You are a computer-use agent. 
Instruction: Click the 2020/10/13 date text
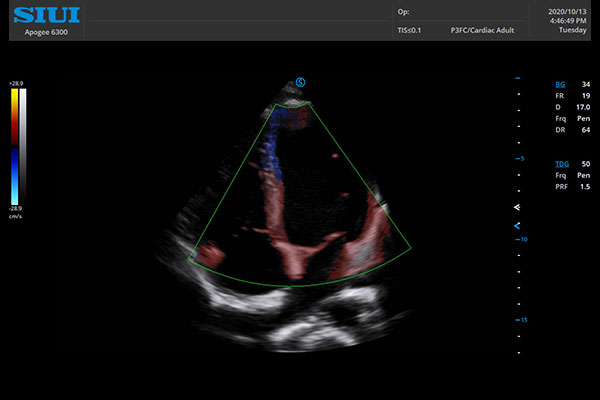coord(567,12)
